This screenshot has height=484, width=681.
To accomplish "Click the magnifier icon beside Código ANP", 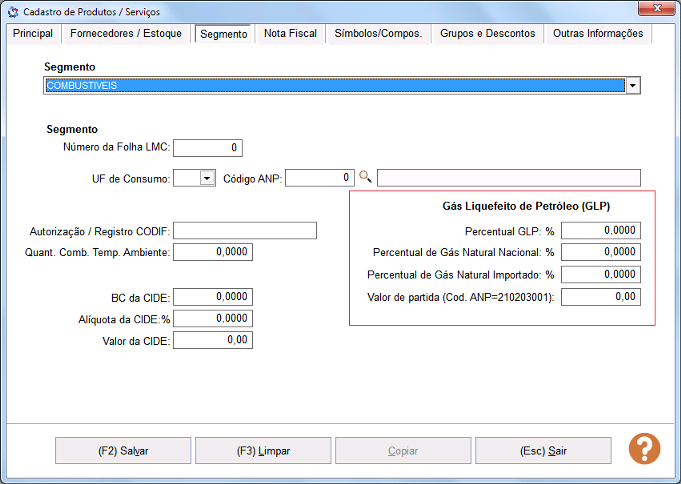I will point(365,177).
